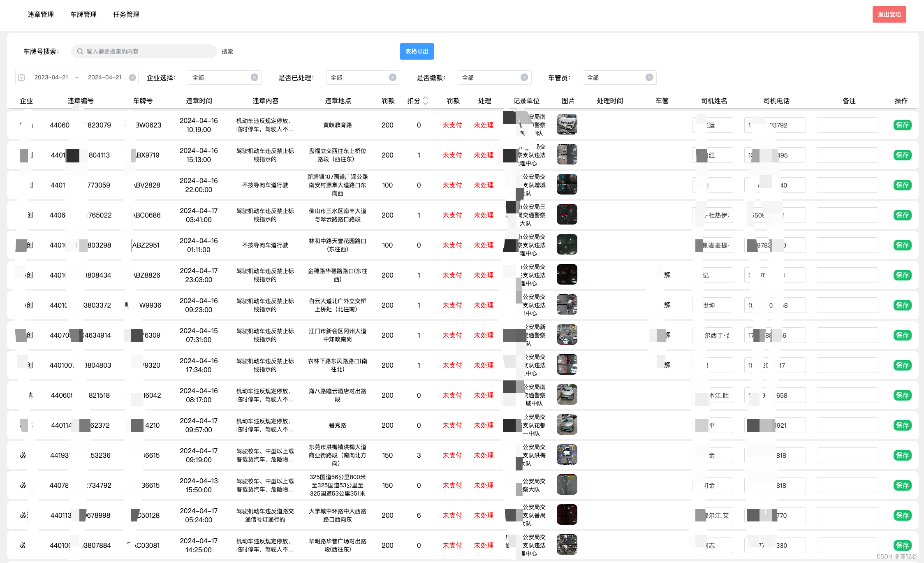
Task: Clear the 车管员 filter selection
Action: click(649, 77)
